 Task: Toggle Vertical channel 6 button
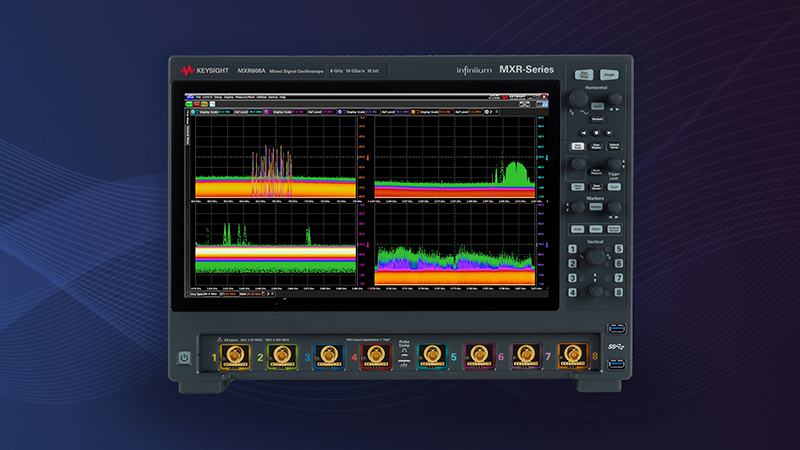tap(618, 263)
